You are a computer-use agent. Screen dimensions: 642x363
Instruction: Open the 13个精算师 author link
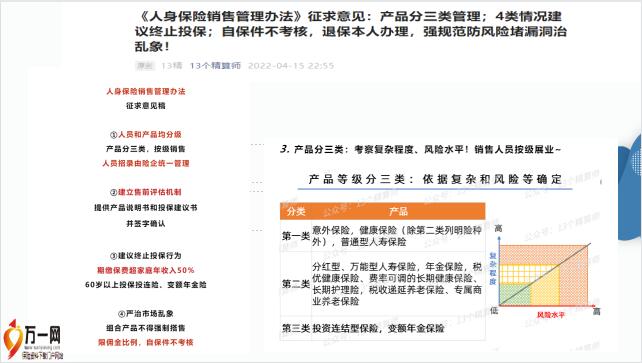215,65
